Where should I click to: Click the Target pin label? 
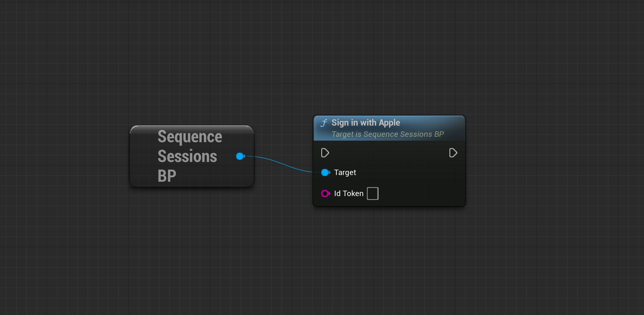345,172
